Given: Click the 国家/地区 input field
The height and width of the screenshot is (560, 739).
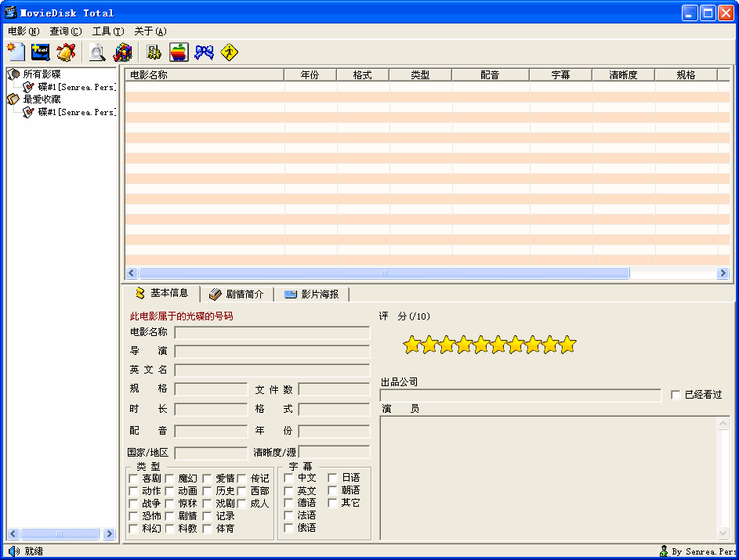Looking at the screenshot, I should (x=211, y=453).
